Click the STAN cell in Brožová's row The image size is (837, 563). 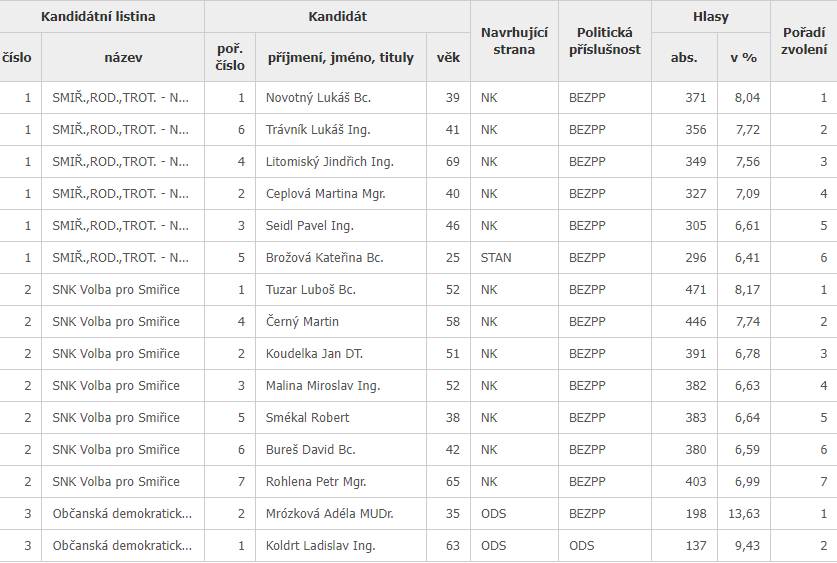tap(496, 258)
